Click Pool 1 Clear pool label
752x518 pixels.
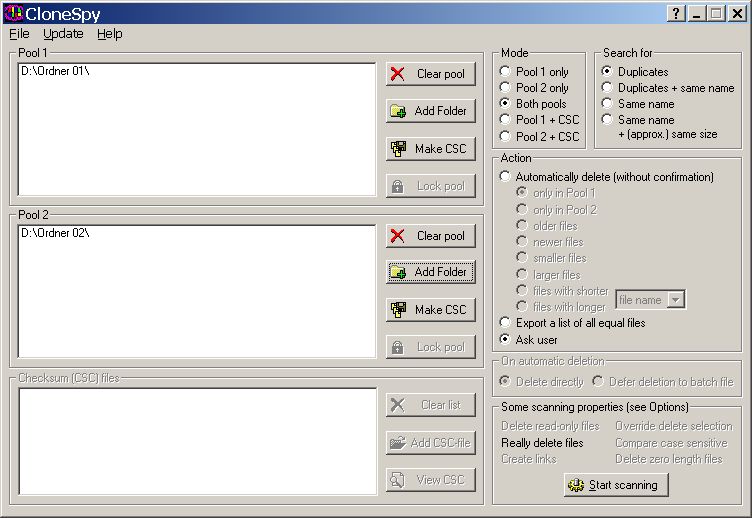click(441, 74)
